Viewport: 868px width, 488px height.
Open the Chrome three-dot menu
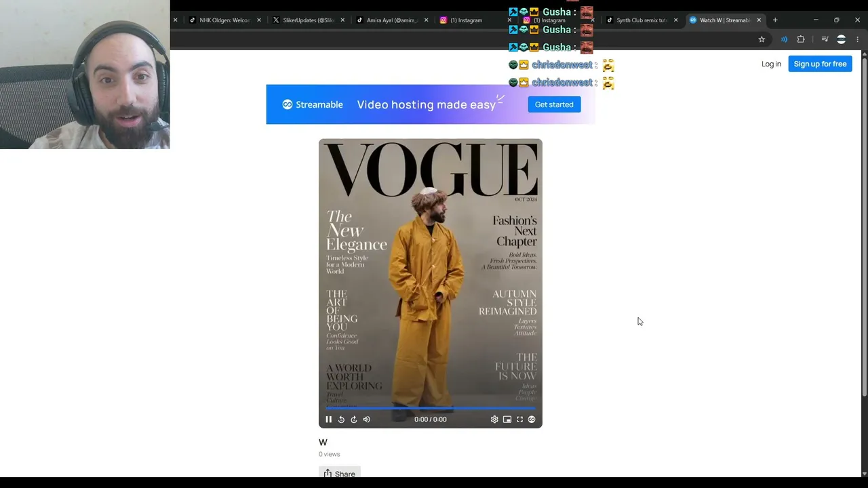(x=857, y=39)
